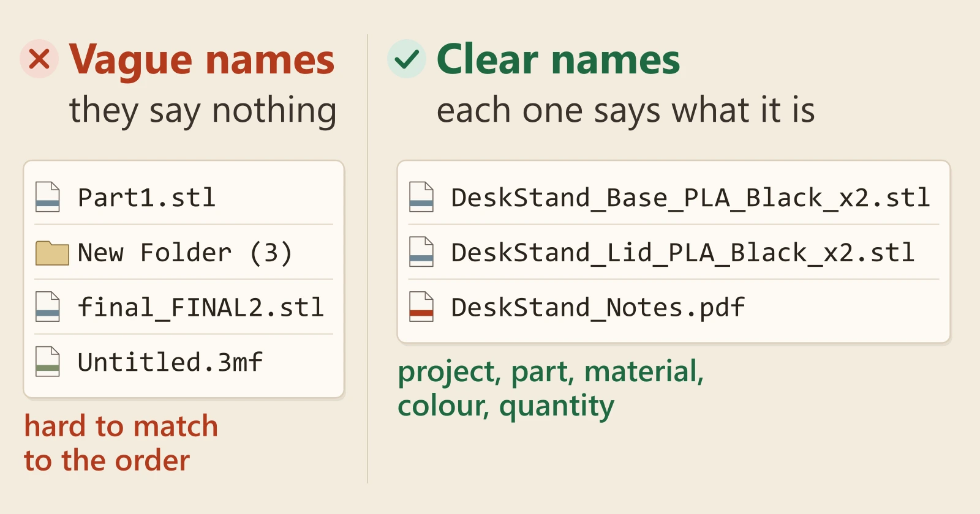Click the red X icon by Vague names

click(x=39, y=59)
